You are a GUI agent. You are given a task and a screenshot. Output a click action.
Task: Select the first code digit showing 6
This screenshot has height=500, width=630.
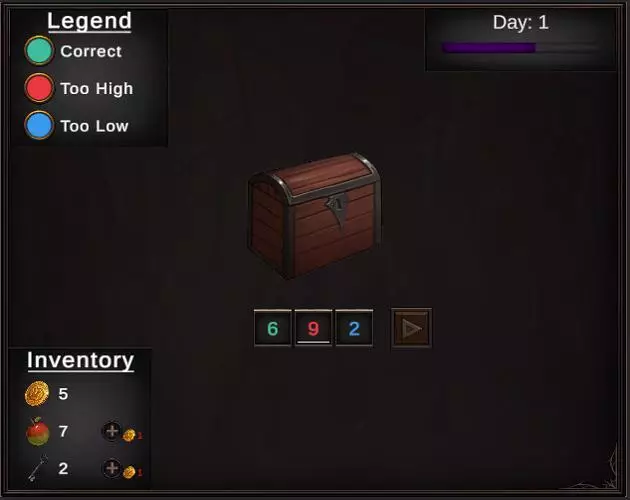(x=273, y=328)
